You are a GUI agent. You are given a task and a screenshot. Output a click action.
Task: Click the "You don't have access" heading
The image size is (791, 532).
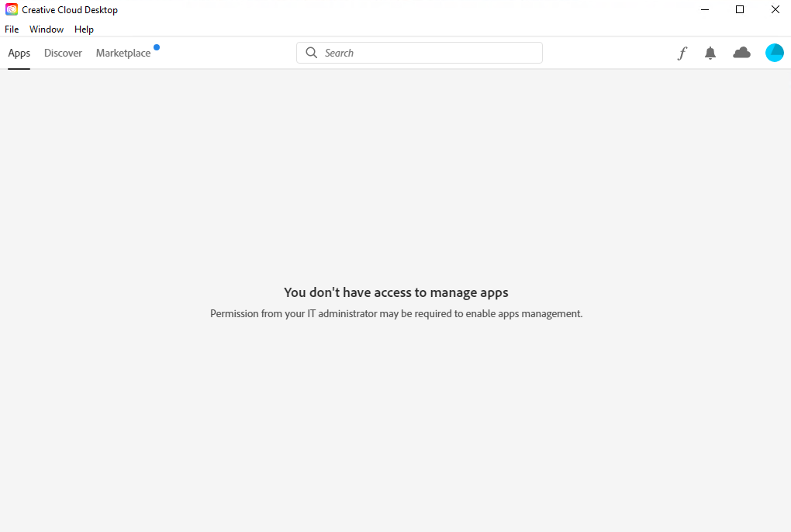[x=396, y=292]
